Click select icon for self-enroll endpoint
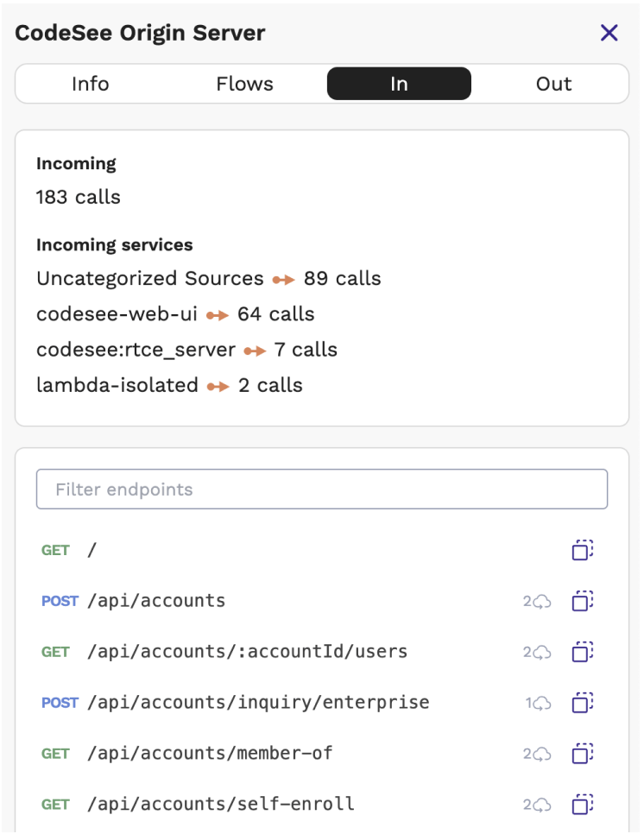 [x=583, y=805]
